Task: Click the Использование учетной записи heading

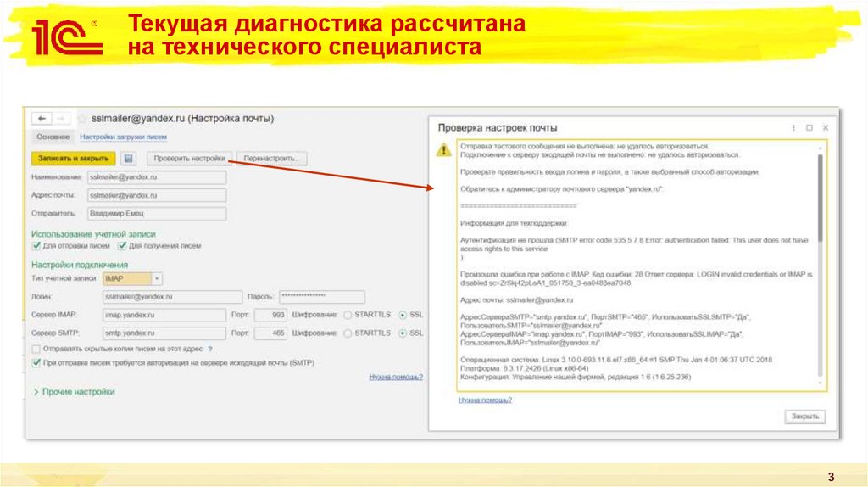Action: click(93, 234)
